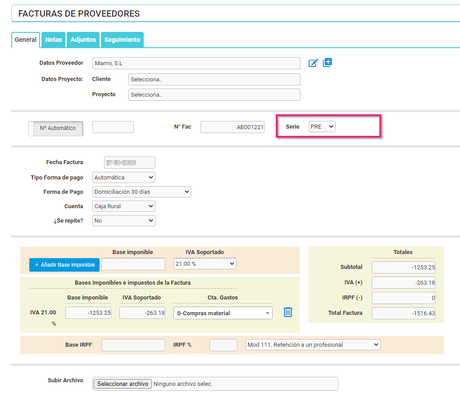Click the Base IRPF input field

pos(133,345)
